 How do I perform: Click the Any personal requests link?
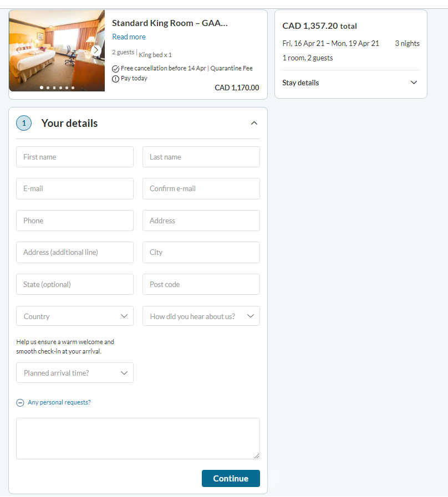[59, 402]
